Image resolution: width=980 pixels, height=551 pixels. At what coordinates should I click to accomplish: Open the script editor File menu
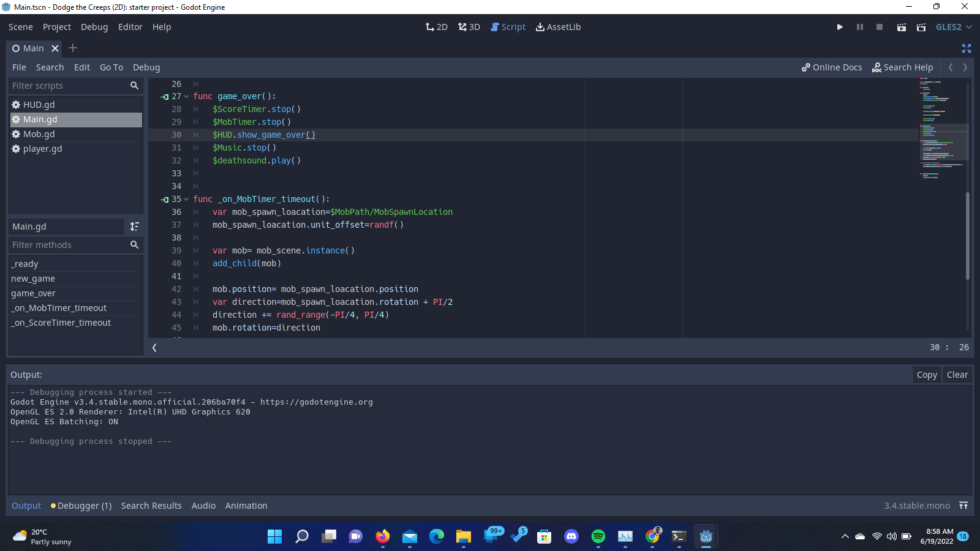click(x=19, y=67)
